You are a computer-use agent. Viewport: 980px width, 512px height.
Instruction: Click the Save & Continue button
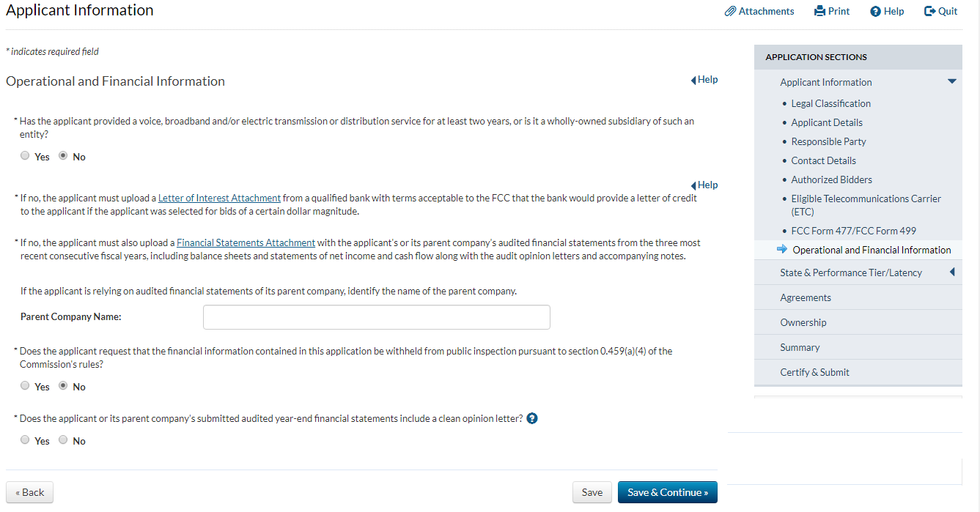[x=667, y=492]
